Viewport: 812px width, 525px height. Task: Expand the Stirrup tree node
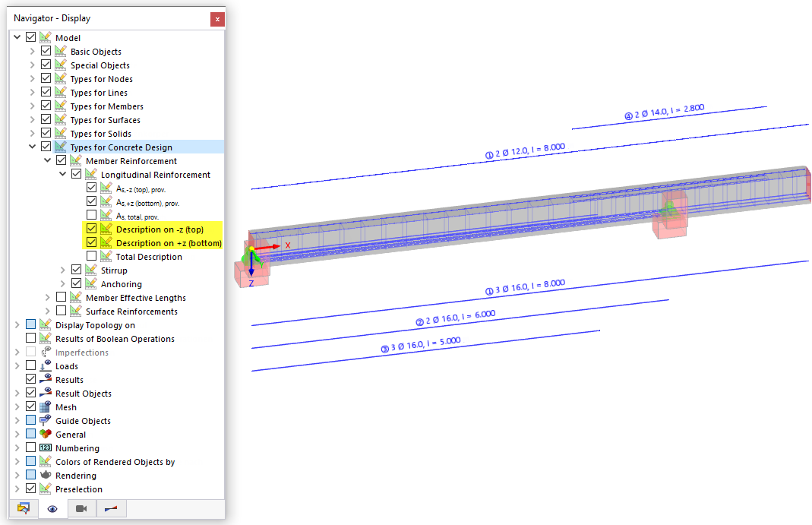62,269
